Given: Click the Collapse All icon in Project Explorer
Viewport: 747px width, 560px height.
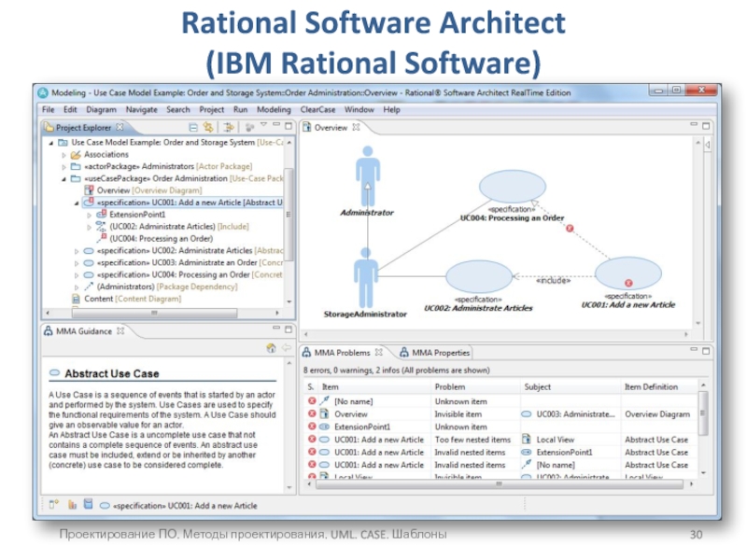Looking at the screenshot, I should coord(193,127).
